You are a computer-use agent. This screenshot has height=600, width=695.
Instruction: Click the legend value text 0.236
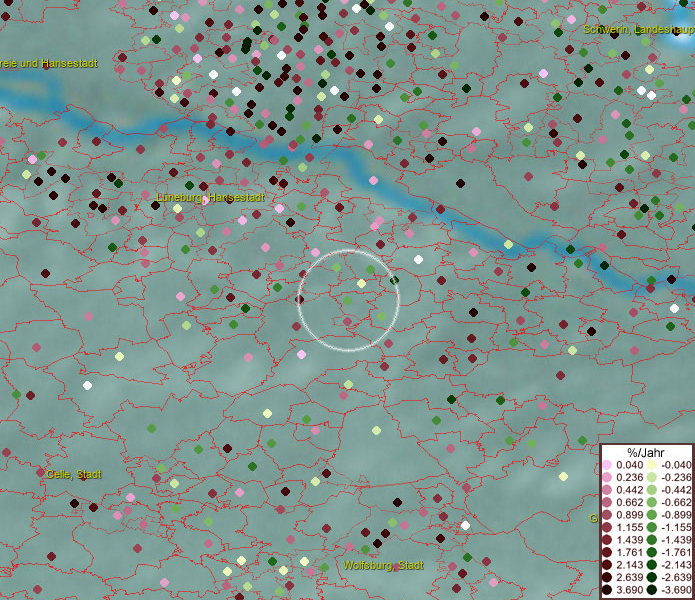click(629, 477)
